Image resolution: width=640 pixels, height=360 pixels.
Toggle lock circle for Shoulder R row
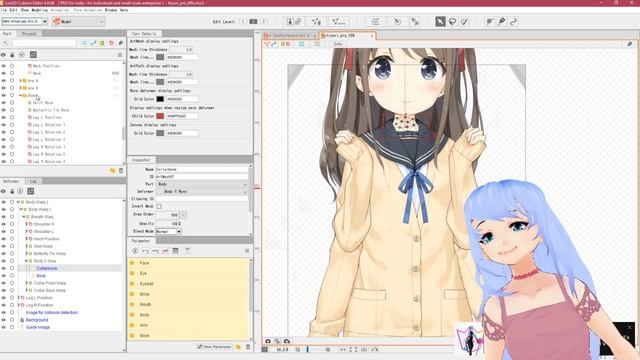[x=12, y=224]
